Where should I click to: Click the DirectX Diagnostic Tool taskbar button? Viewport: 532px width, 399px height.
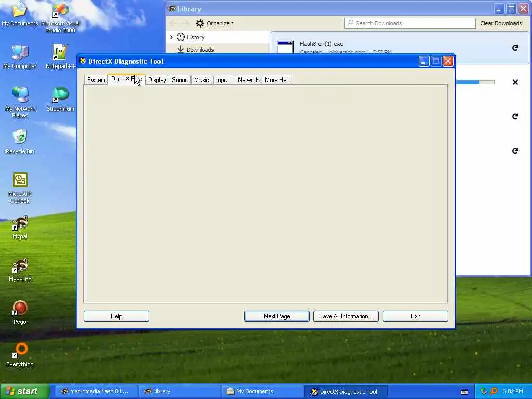(x=345, y=392)
